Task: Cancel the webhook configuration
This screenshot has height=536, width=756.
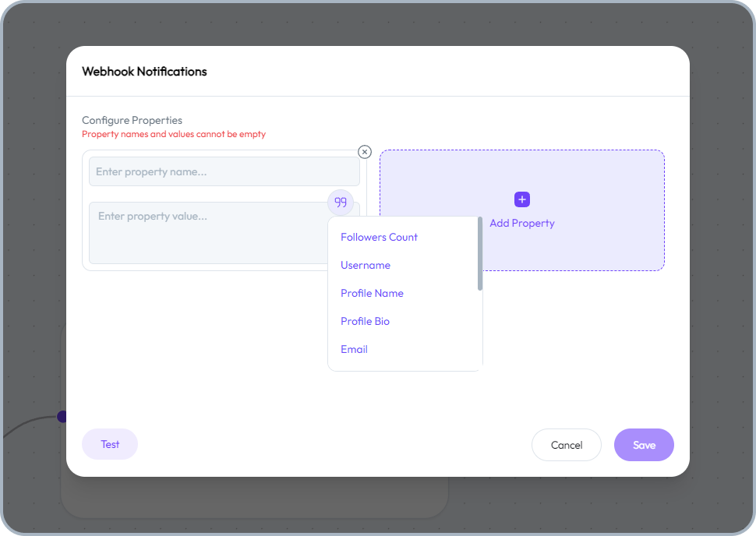Action: [x=566, y=445]
